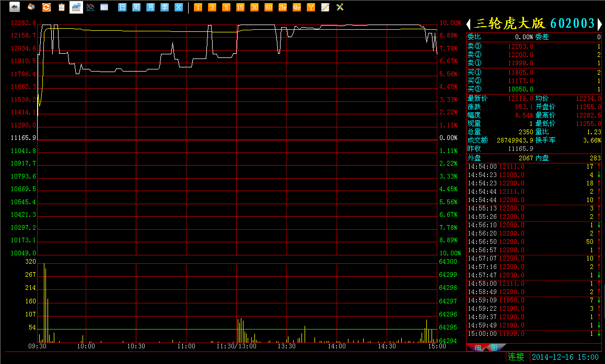Image resolution: width=605 pixels, height=364 pixels.
Task: Click latest price value 12119.0
Action: pyautogui.click(x=520, y=99)
